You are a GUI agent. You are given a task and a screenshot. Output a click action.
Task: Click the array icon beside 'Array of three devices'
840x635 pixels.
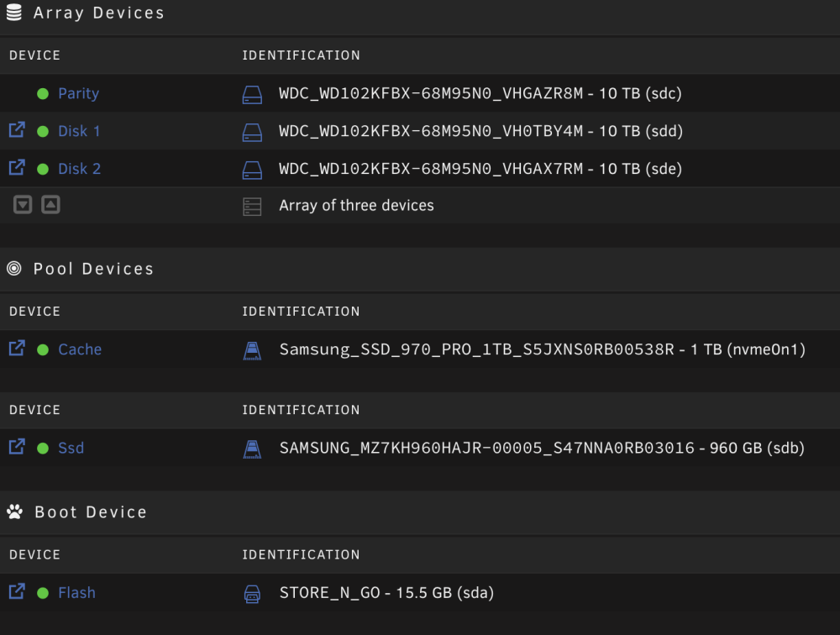point(252,207)
